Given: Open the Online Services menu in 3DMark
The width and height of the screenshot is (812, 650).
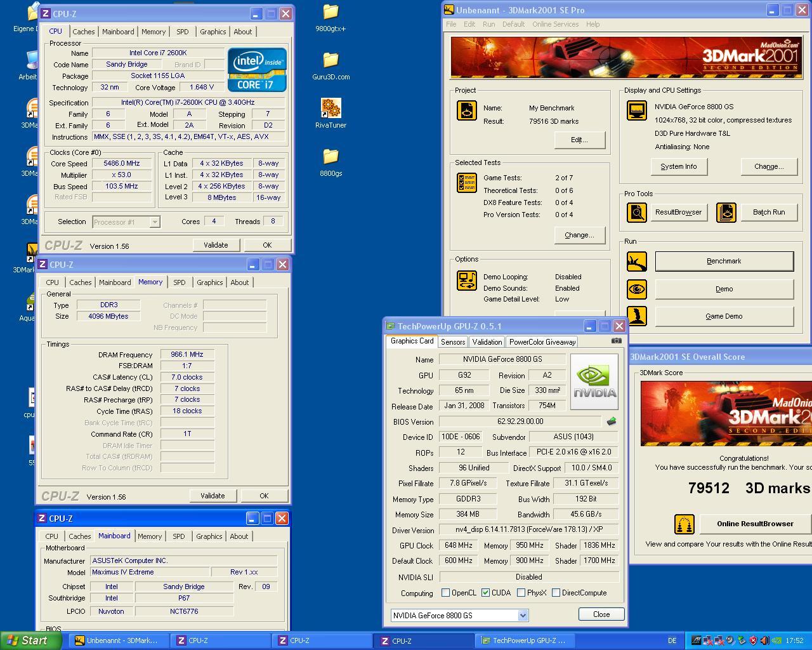Looking at the screenshot, I should tap(555, 24).
